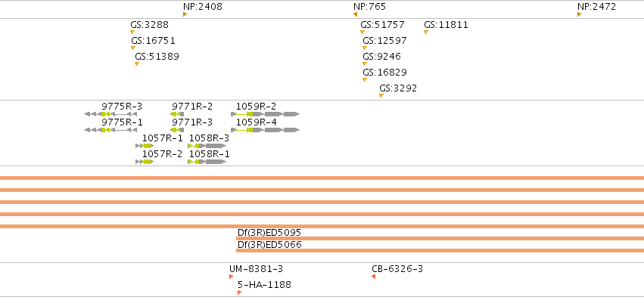
Task: Click the NP:765 insertion marker triangle
Action: click(355, 14)
